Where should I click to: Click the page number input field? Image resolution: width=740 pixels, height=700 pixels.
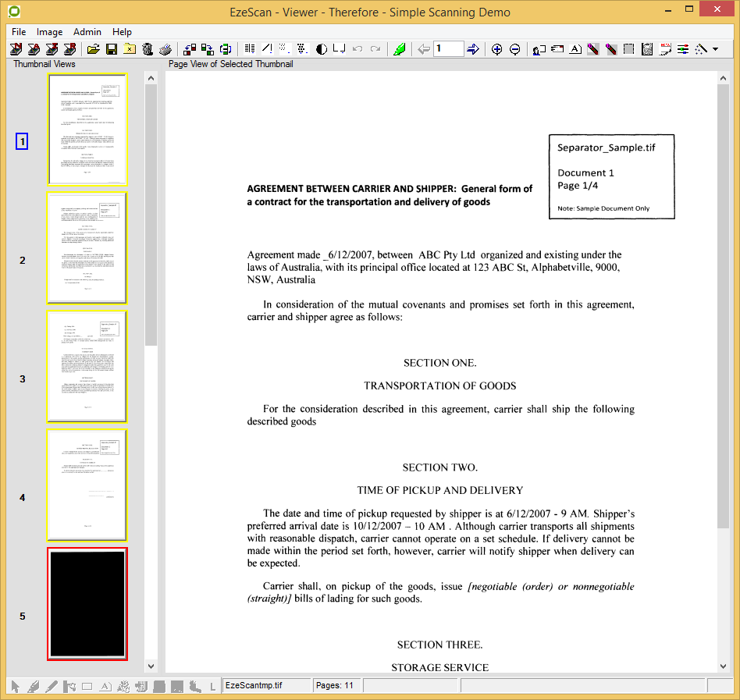click(x=448, y=49)
